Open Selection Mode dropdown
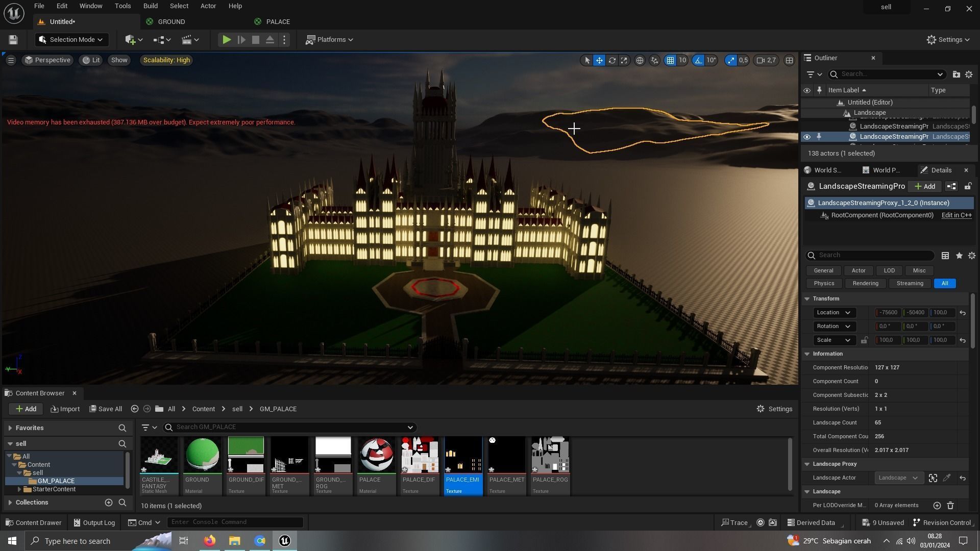This screenshot has height=551, width=980. [x=71, y=40]
